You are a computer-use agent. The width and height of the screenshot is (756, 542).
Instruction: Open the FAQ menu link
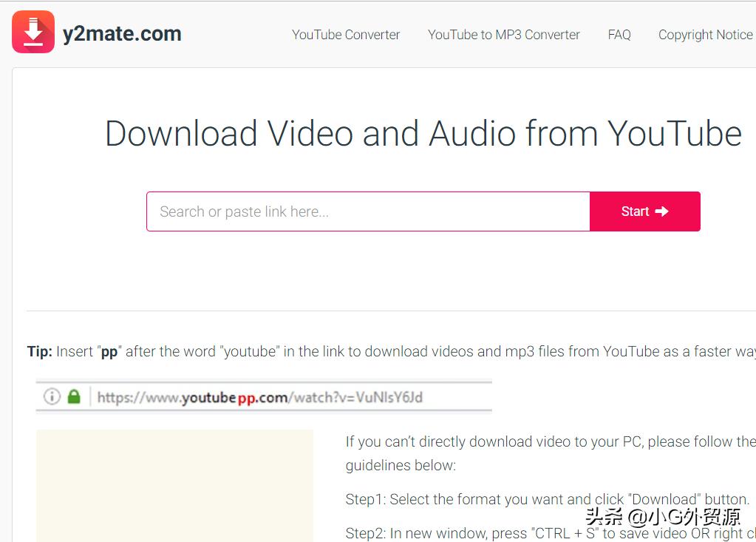(x=619, y=35)
